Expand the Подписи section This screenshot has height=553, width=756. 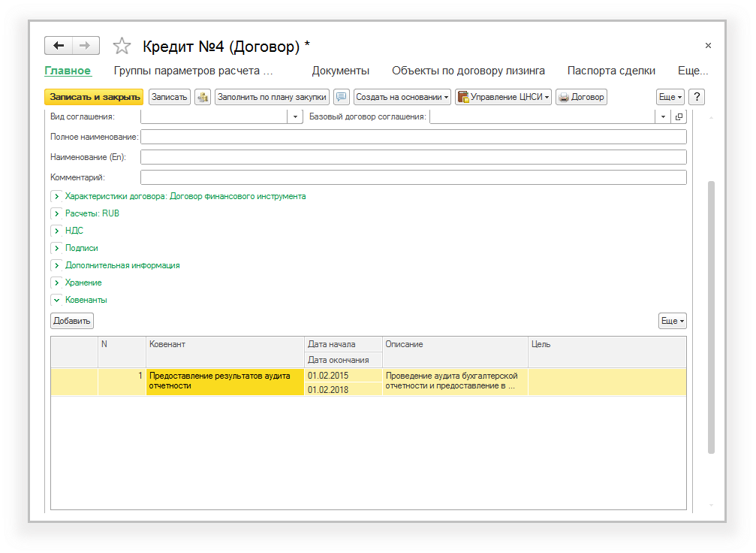56,248
